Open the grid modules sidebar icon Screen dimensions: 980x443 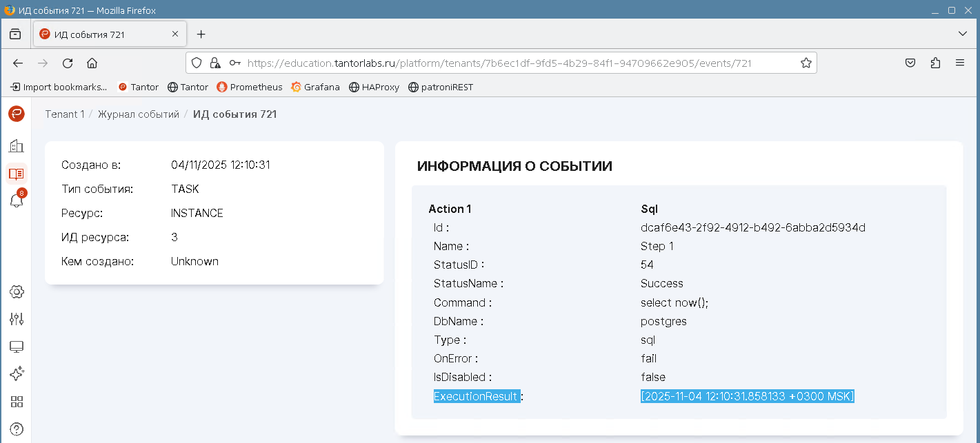click(17, 402)
